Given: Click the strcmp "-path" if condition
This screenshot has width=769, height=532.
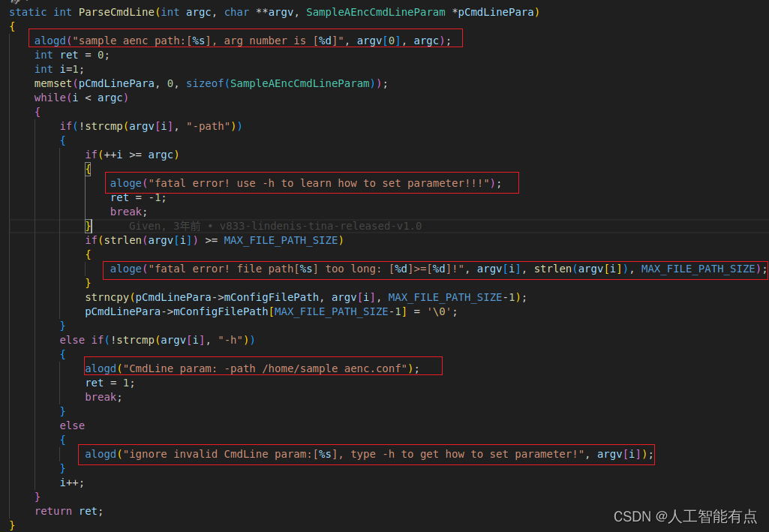Looking at the screenshot, I should 151,126.
